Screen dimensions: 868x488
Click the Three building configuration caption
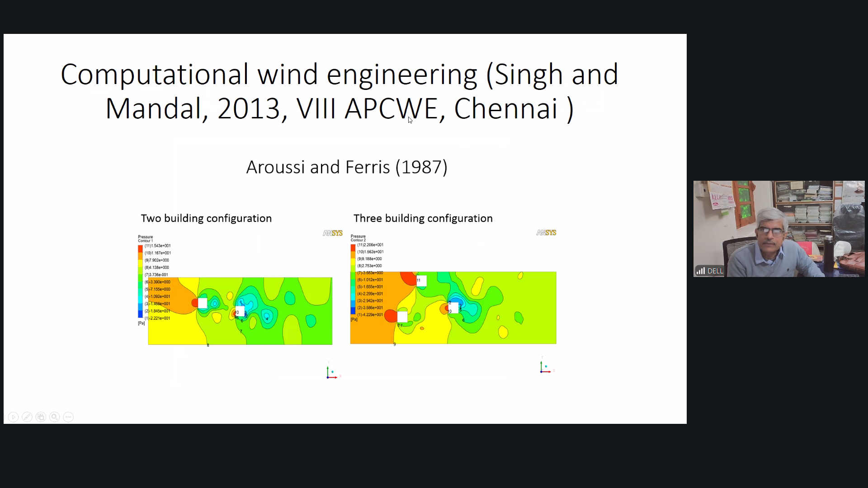click(x=423, y=218)
